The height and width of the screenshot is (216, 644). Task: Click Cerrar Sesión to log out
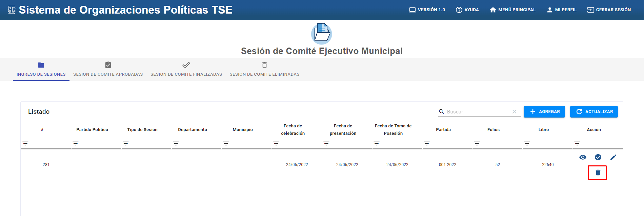pyautogui.click(x=609, y=10)
